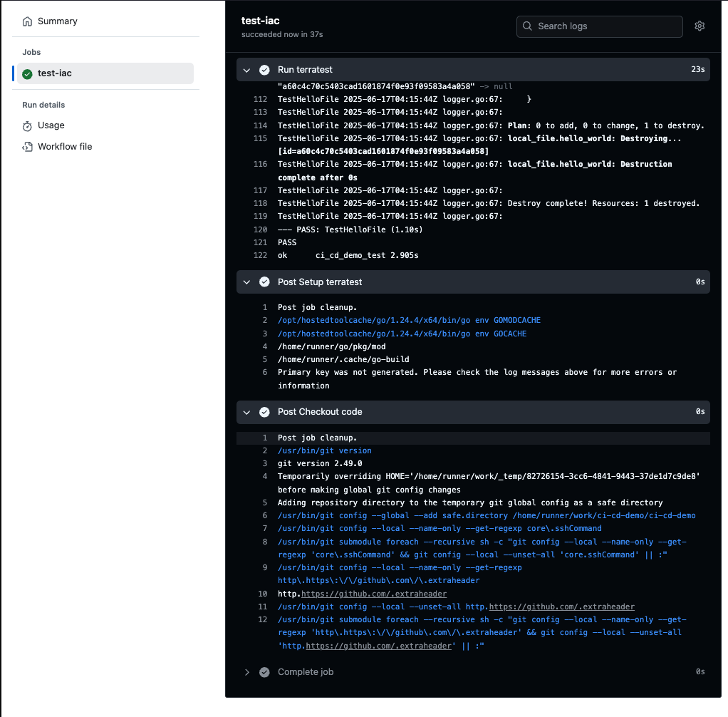Click the Post Setup terratest success check icon
This screenshot has width=728, height=717.
coord(264,282)
